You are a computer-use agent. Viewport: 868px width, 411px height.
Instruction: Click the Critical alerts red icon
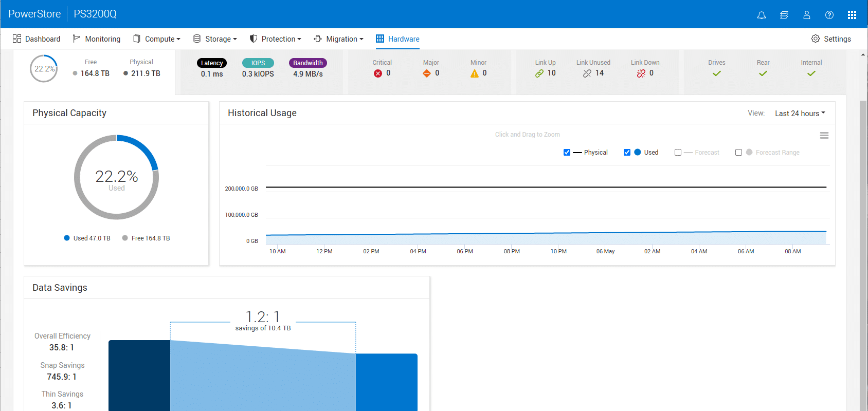[x=378, y=73]
